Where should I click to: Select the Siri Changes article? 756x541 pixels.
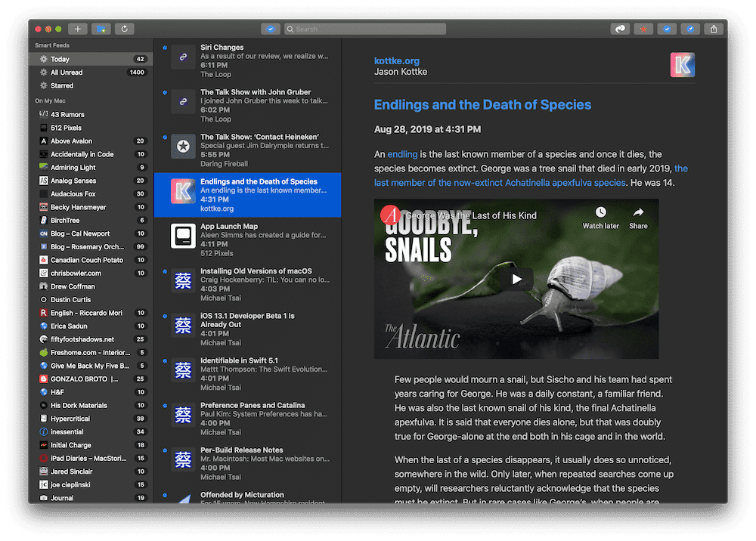coord(248,60)
